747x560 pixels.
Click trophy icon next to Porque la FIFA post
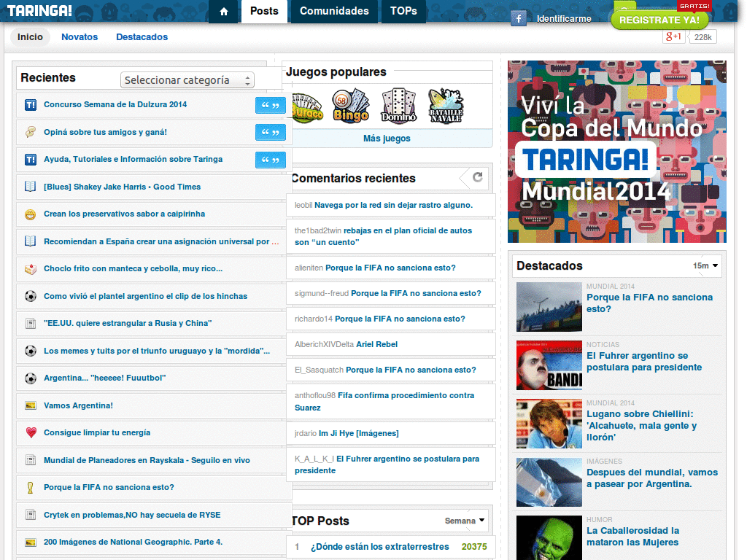[31, 487]
